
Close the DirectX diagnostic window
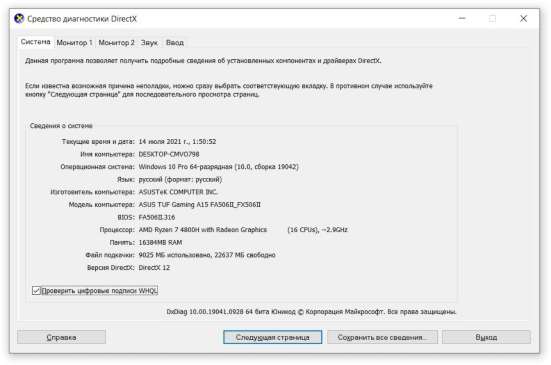pyautogui.click(x=524, y=19)
